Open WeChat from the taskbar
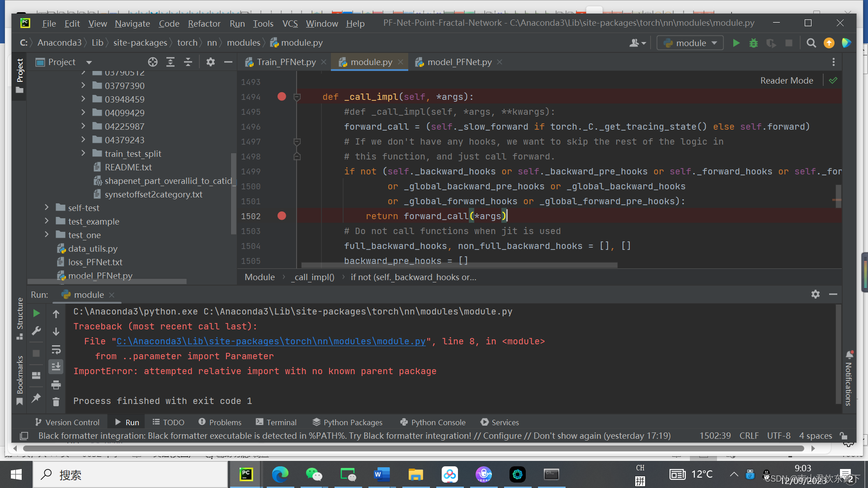Screen dimensions: 868x488 tap(314, 474)
